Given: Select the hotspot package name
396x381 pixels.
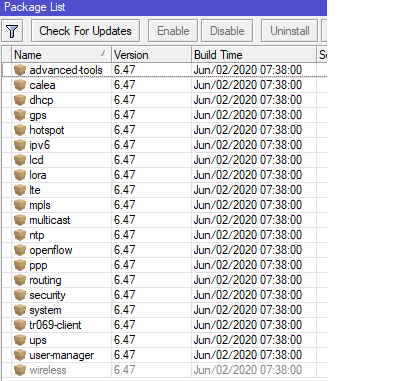Looking at the screenshot, I should 47,130.
